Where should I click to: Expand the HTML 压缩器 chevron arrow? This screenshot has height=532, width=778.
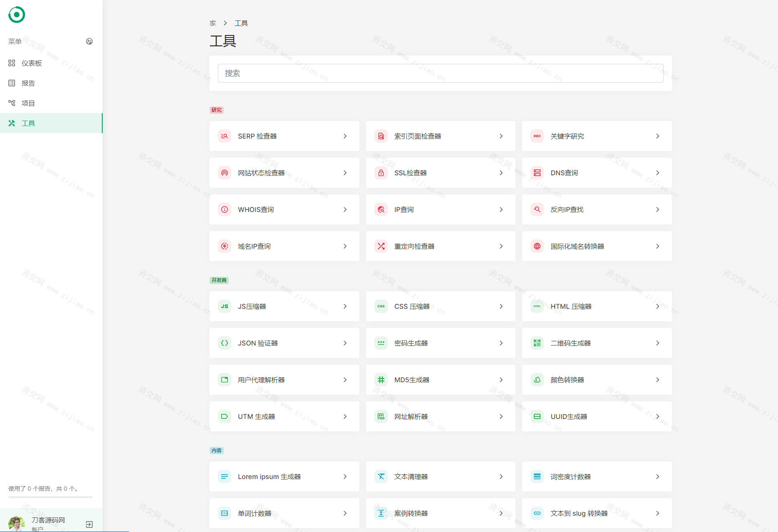pos(657,306)
